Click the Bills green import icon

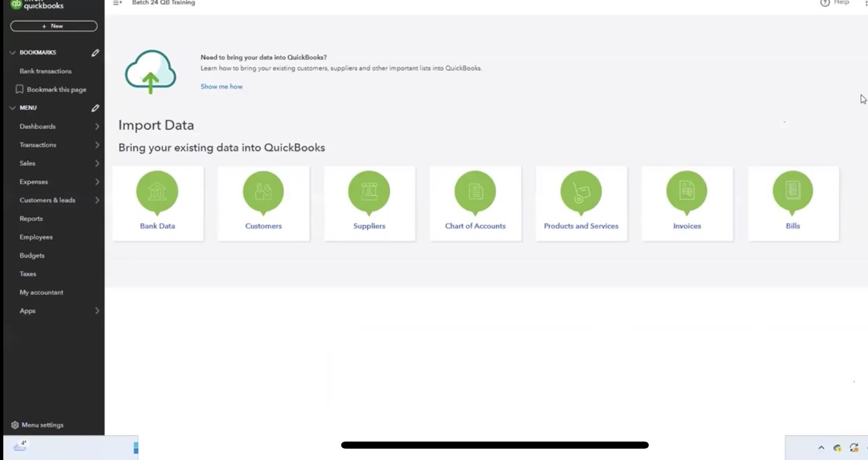793,193
